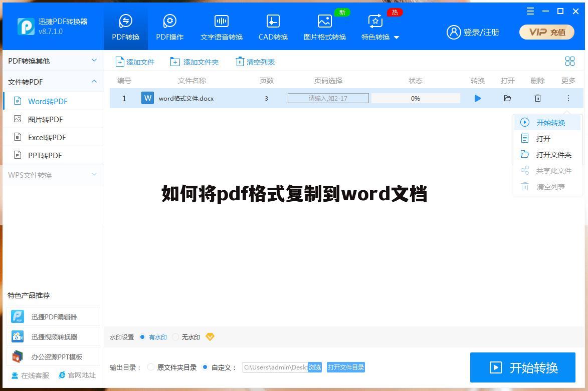Screen dimensions: 588x391
Task: Click the 添加文件 button
Action: [135, 62]
